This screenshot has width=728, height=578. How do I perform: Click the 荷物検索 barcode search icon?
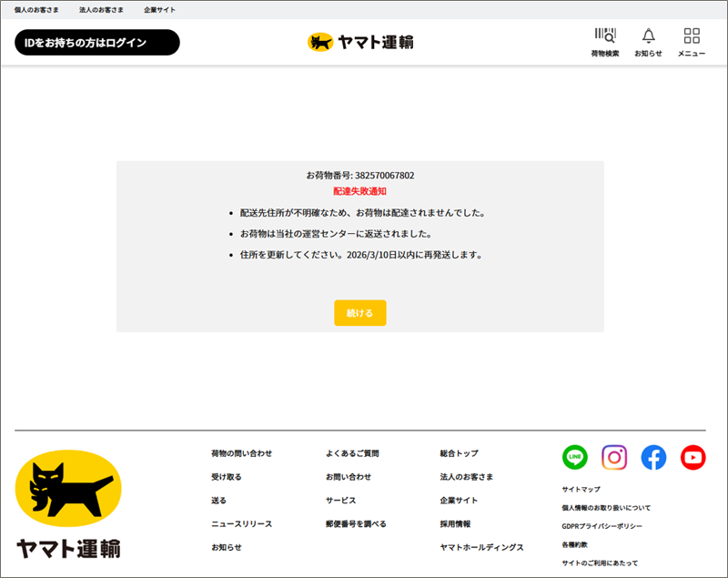tap(604, 37)
